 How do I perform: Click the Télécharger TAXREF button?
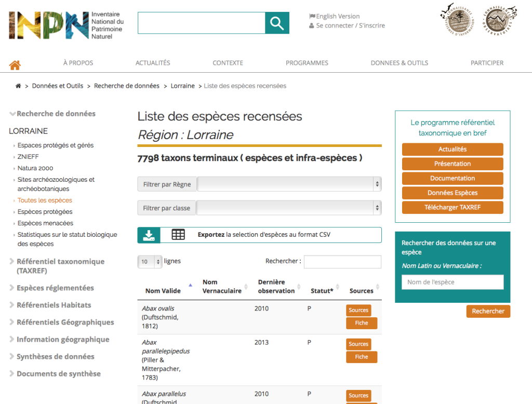pos(453,208)
